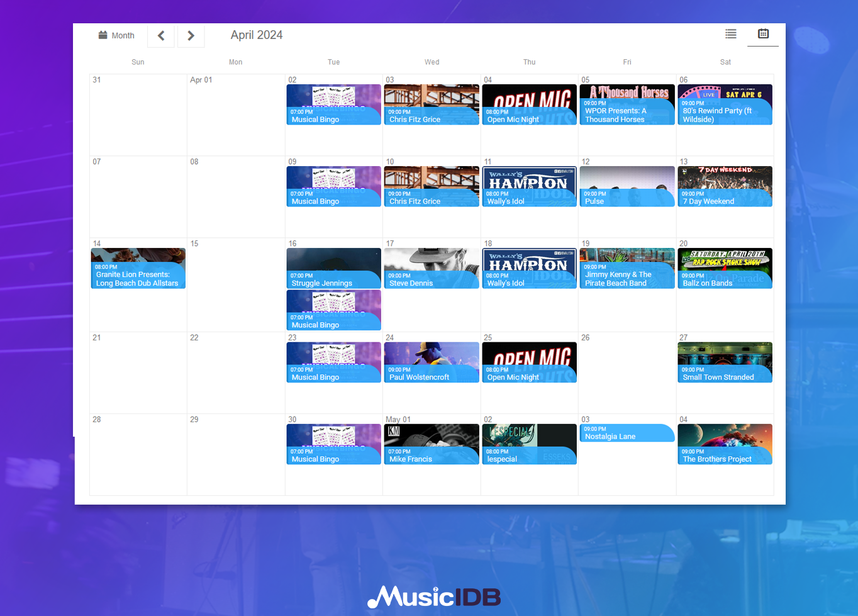Open Musical Bingo event on April 23
This screenshot has width=858, height=616.
[334, 362]
